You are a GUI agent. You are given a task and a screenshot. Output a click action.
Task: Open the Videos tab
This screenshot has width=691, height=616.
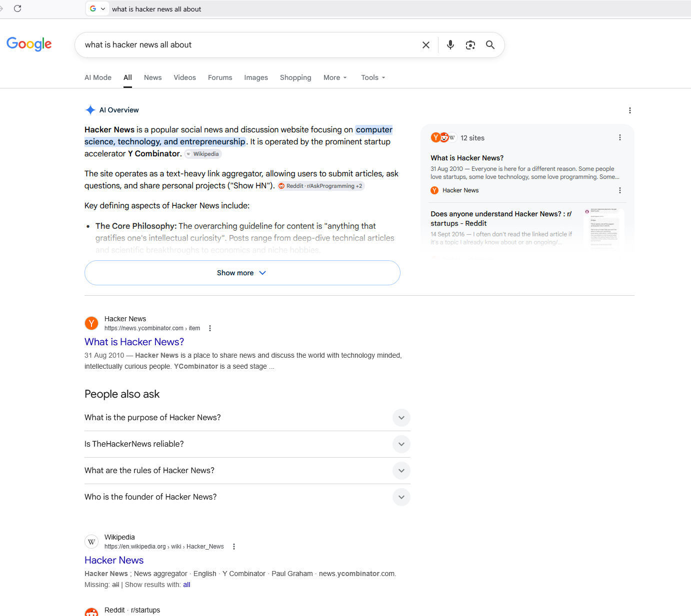click(x=184, y=77)
